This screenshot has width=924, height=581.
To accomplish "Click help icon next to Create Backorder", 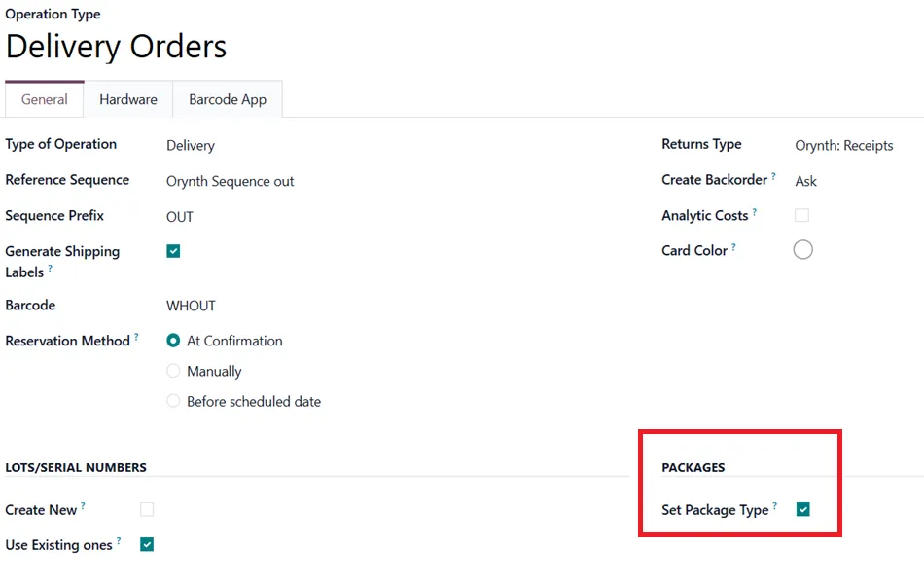I will [x=773, y=176].
